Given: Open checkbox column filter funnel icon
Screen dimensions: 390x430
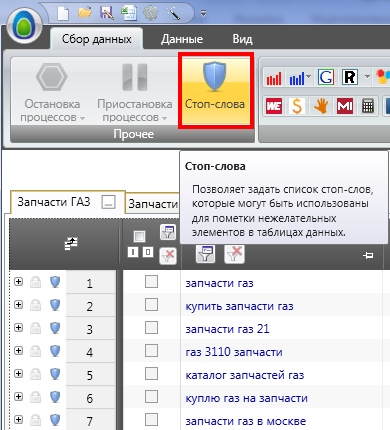Looking at the screenshot, I should 168,232.
